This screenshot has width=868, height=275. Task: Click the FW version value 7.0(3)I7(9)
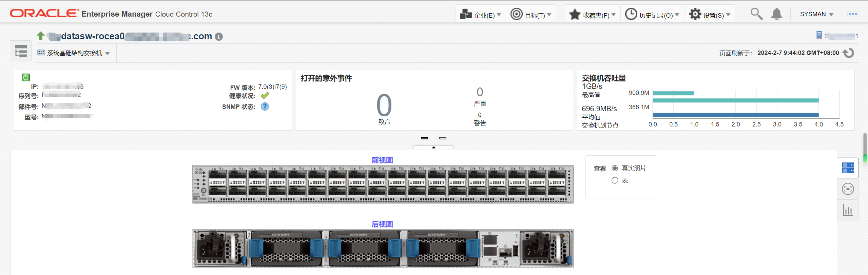pyautogui.click(x=273, y=87)
